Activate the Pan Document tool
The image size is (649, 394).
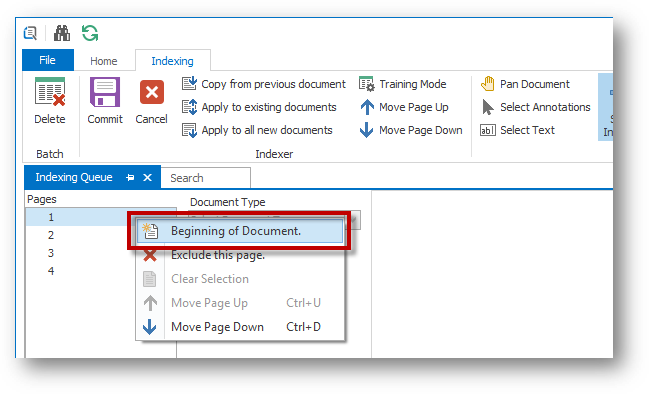(525, 84)
